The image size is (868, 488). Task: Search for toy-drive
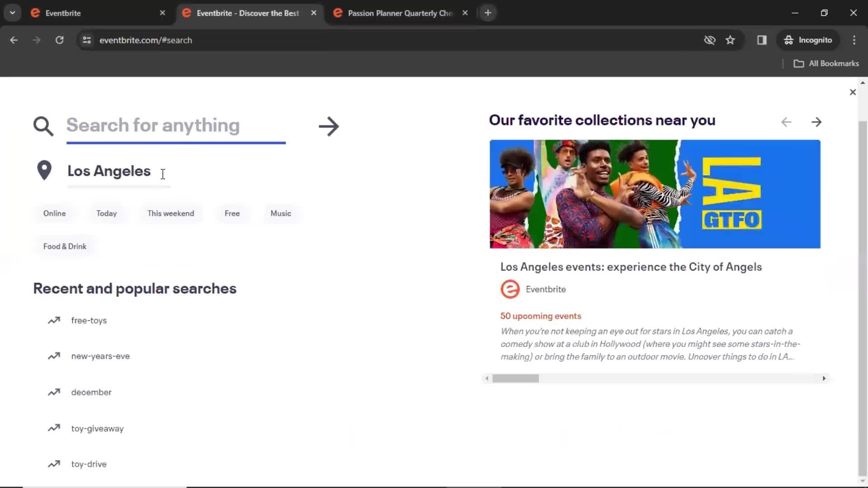[x=89, y=464]
